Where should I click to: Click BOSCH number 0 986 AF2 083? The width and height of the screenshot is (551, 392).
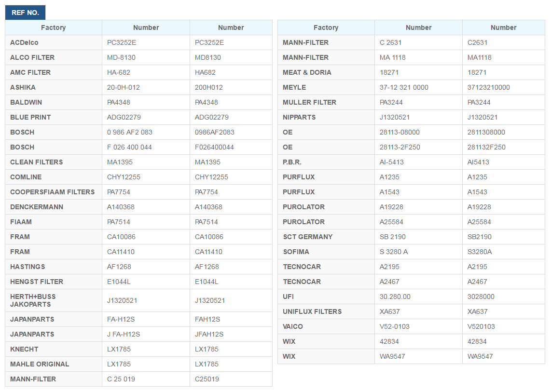130,133
